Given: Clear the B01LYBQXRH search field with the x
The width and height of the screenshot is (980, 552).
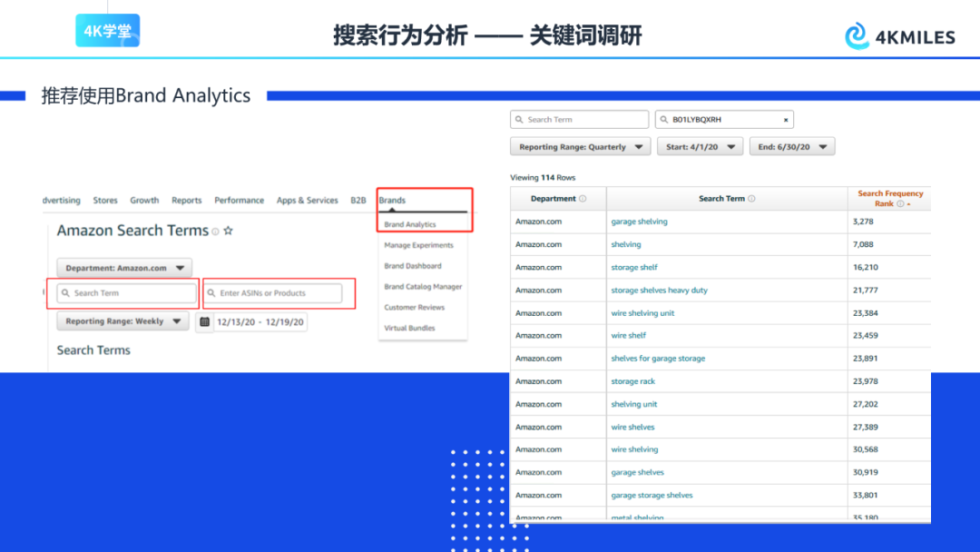Looking at the screenshot, I should pyautogui.click(x=786, y=120).
